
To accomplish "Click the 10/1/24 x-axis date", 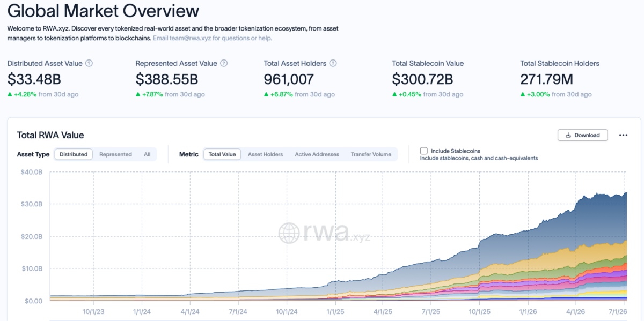I will (x=287, y=311).
